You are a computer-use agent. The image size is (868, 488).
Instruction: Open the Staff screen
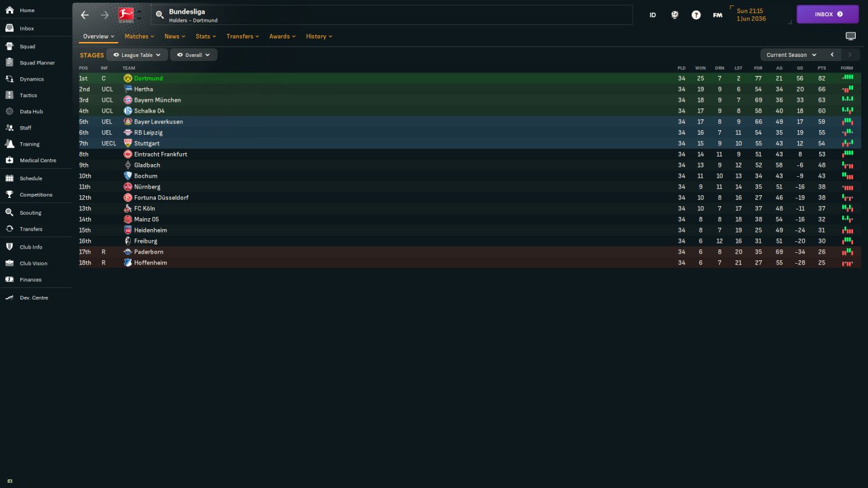tap(26, 128)
